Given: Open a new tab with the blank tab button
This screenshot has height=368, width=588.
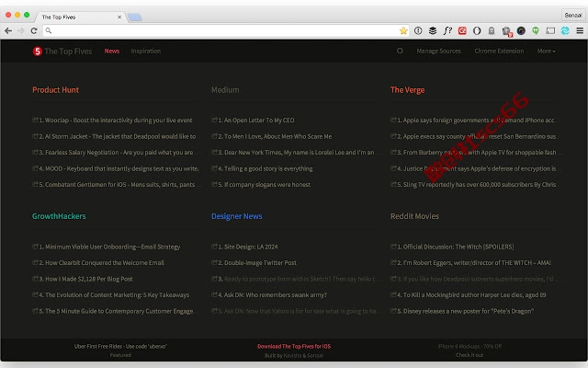Looking at the screenshot, I should click(x=135, y=17).
